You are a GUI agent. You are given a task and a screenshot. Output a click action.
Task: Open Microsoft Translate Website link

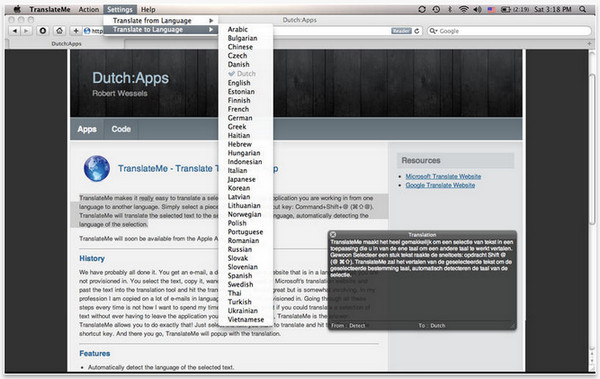[443, 176]
